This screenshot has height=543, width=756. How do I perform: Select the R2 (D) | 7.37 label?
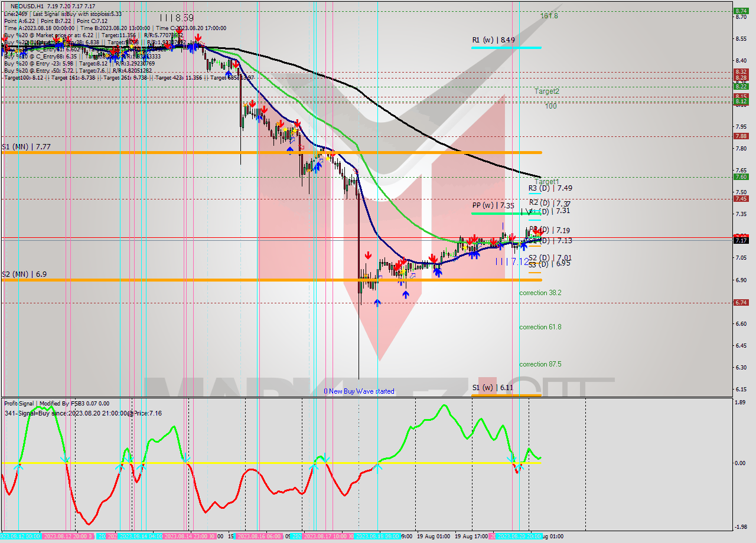pyautogui.click(x=549, y=203)
